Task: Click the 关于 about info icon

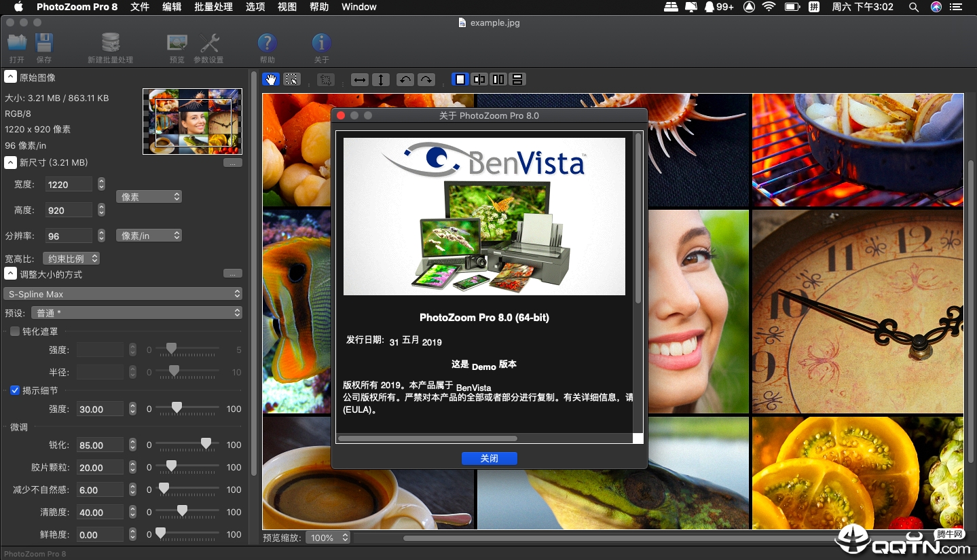Action: (321, 43)
